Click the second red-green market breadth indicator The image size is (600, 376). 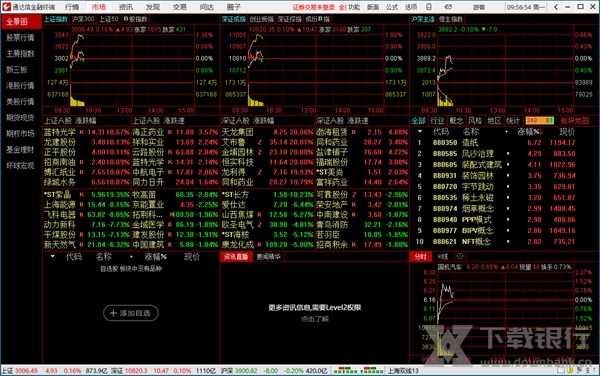coord(371,370)
